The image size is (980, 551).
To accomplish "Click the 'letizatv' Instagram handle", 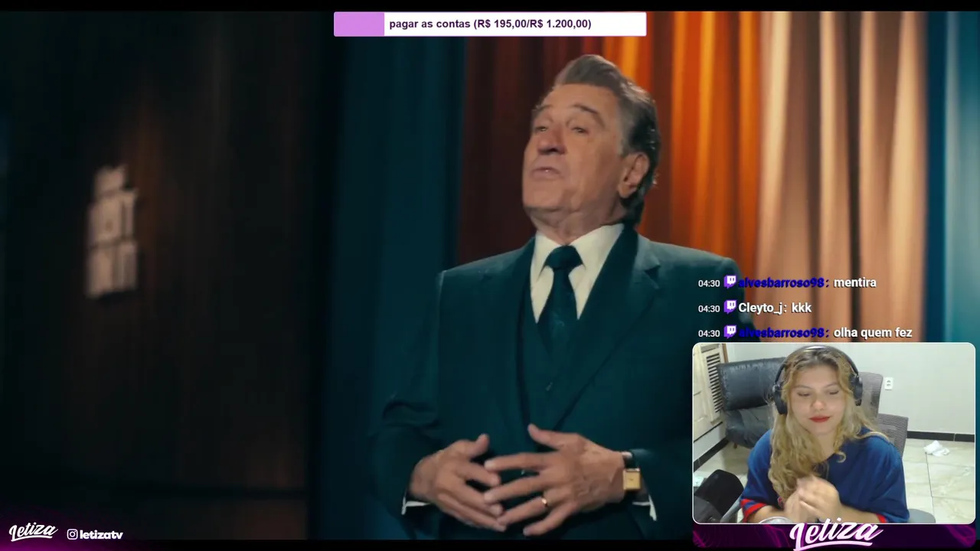I will tap(101, 534).
